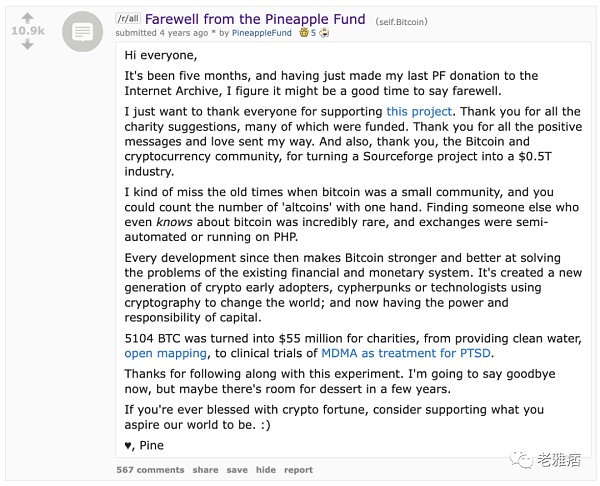
Task: Click the self-post text thumbnail icon
Action: click(81, 34)
